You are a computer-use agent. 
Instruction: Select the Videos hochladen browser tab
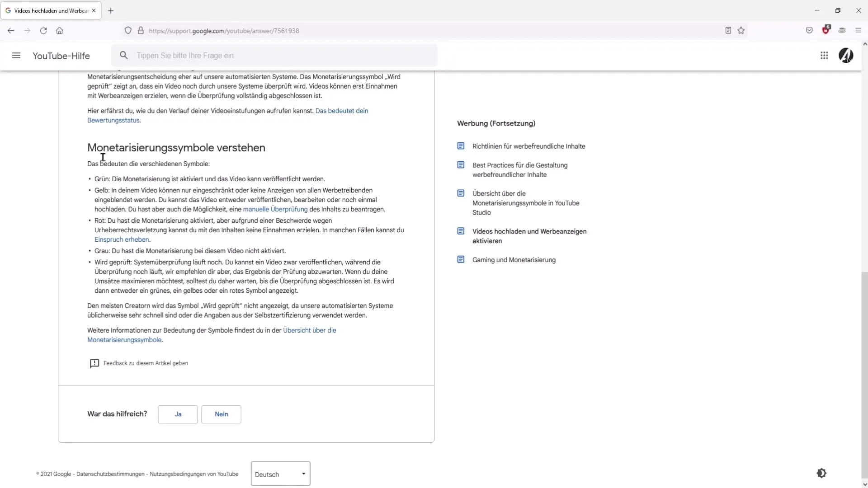tap(51, 10)
